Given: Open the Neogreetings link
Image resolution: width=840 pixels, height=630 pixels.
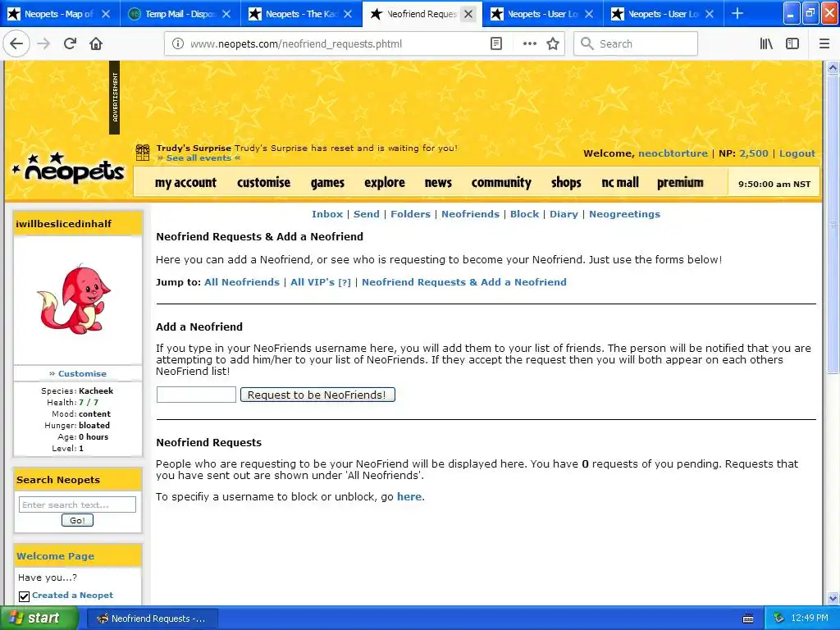Looking at the screenshot, I should tap(624, 214).
